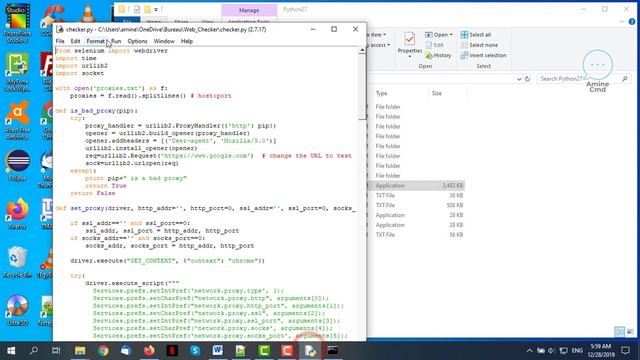Viewport: 640px width, 360px height.
Task: Open the PhotoFiltre Studio desktop shortcut
Action: tap(18, 22)
